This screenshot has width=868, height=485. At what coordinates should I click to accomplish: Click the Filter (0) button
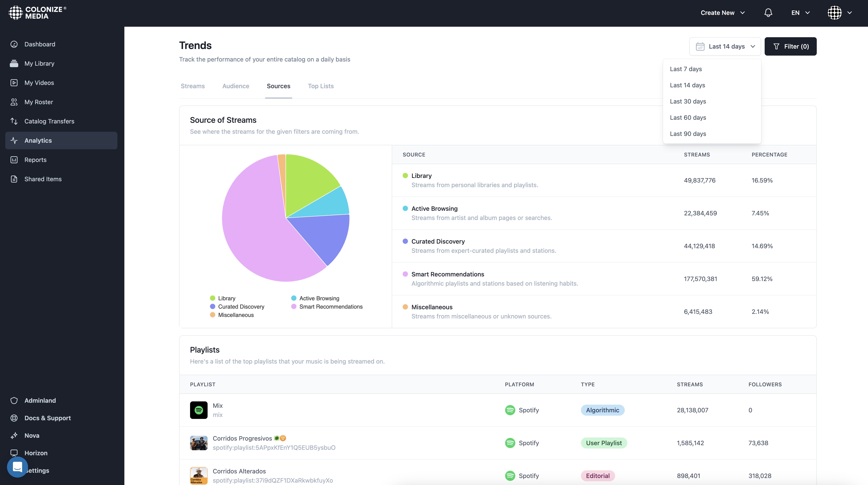coord(790,46)
